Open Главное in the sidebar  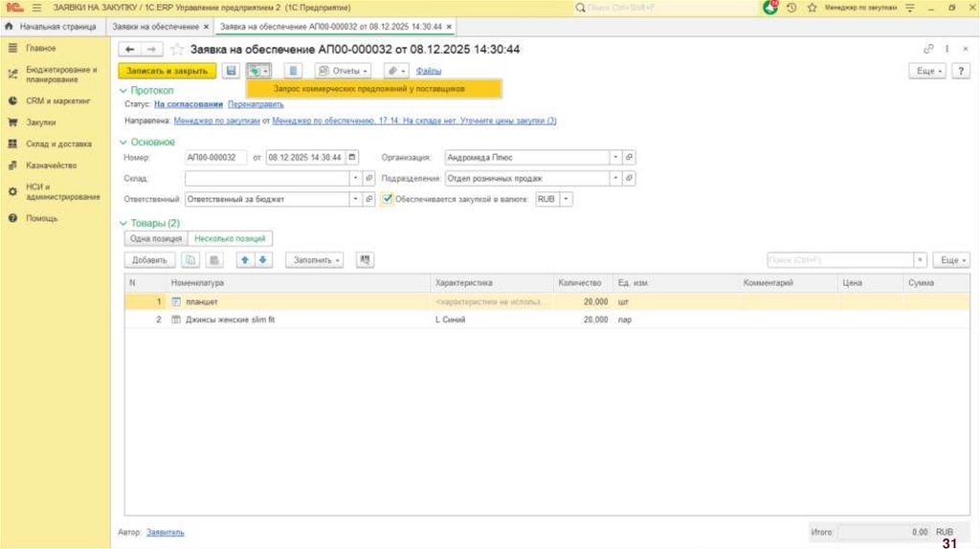coord(40,48)
